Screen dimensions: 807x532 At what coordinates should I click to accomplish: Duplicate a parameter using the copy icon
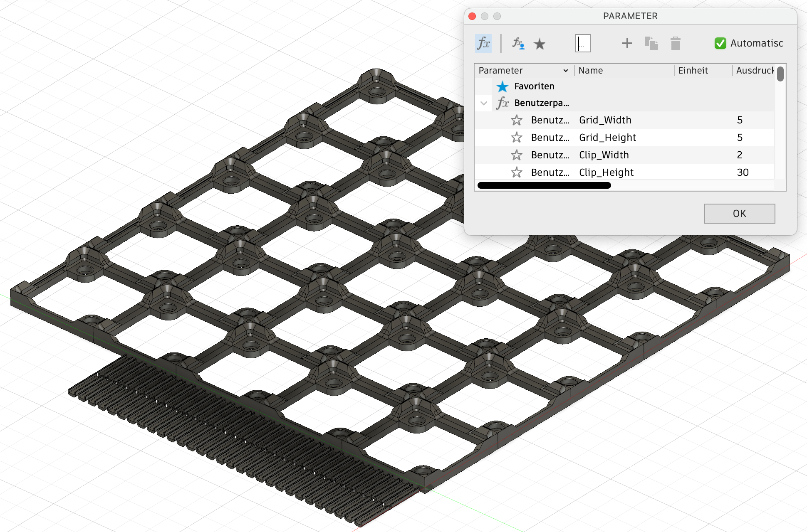coord(651,43)
